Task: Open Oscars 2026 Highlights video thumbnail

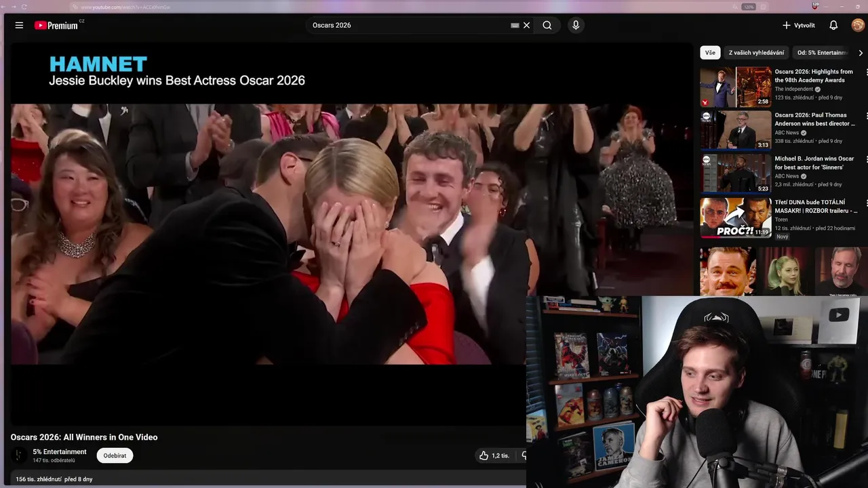Action: pos(736,87)
